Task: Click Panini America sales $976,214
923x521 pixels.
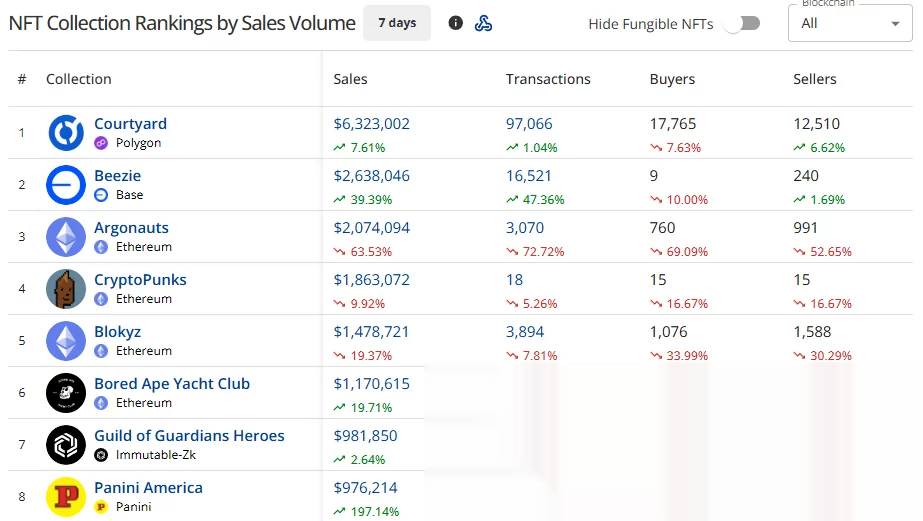Action: point(366,487)
